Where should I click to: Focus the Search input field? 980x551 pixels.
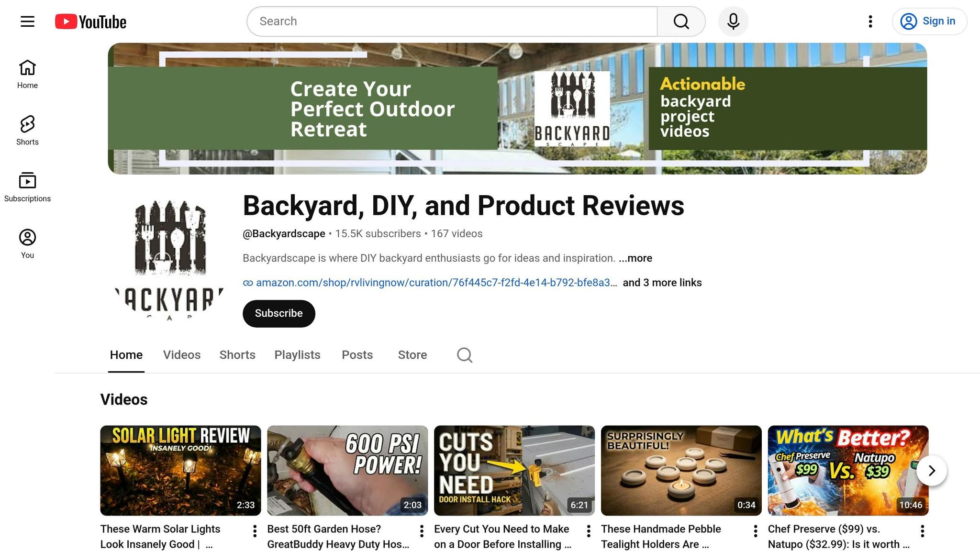(452, 22)
